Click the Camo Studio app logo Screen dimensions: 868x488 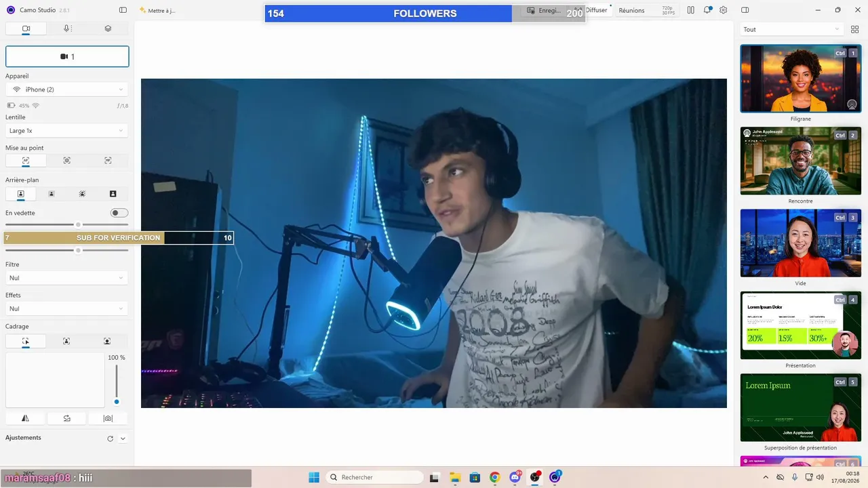11,10
